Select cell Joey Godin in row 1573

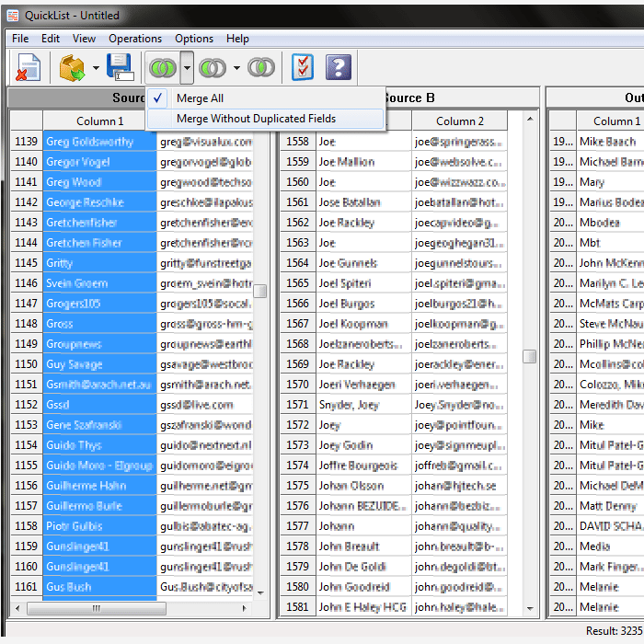point(363,444)
